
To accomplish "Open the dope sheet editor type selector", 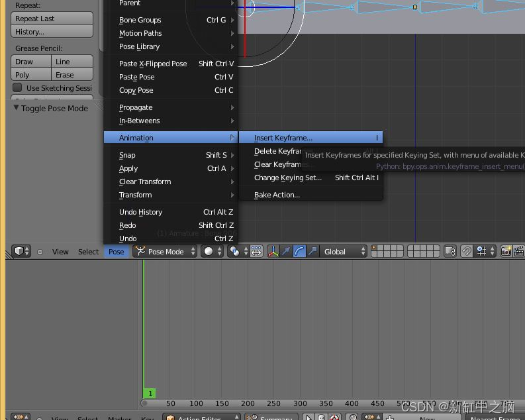I will 21,417.
